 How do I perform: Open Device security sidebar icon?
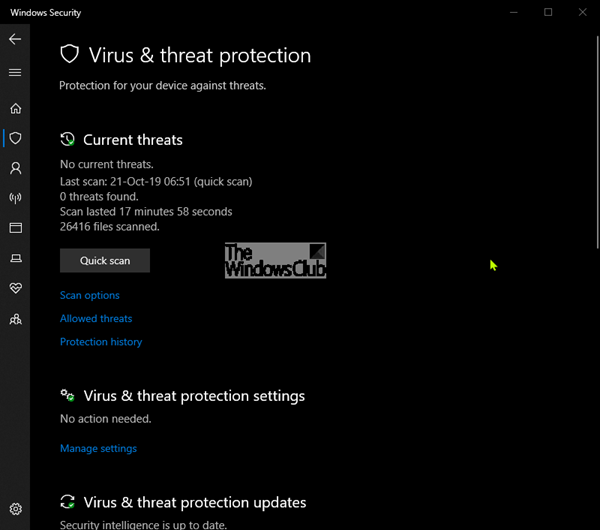click(x=15, y=258)
